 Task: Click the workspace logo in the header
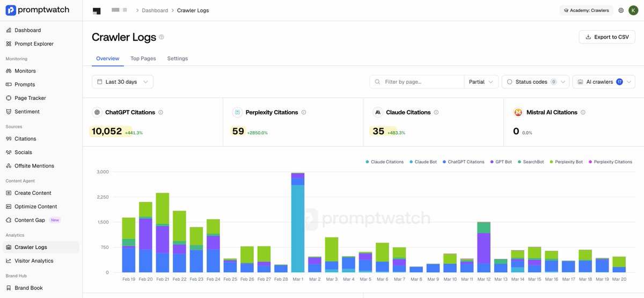97,10
